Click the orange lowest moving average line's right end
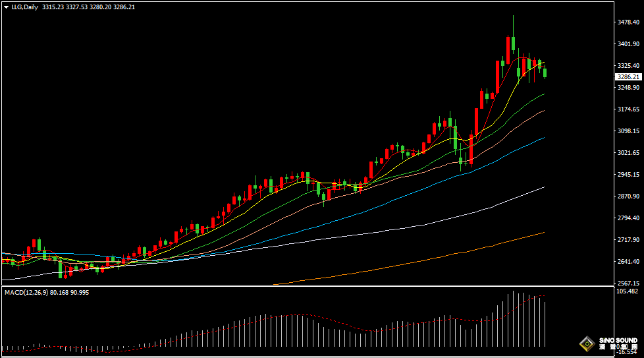 [x=543, y=232]
